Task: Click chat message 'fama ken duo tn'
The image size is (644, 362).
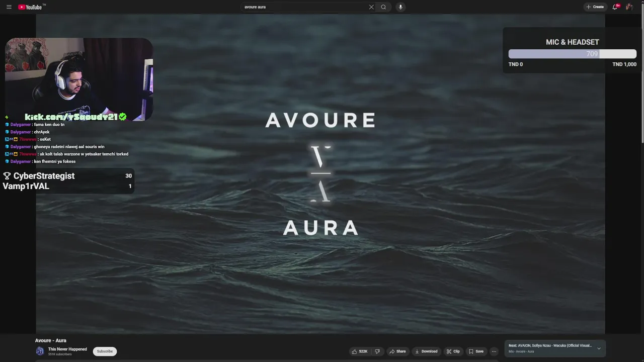Action: 49,125
